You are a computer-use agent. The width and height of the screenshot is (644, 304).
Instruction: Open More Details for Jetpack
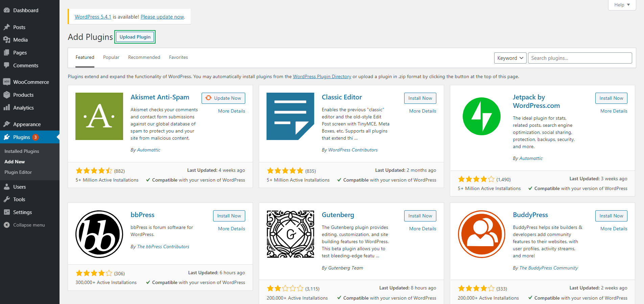614,111
